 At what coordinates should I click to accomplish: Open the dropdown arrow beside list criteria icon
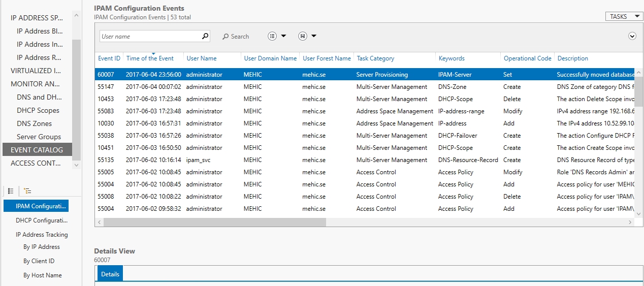point(283,36)
